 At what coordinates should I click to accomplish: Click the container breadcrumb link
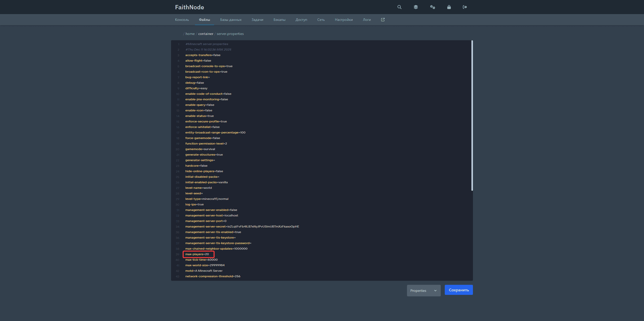click(x=206, y=34)
